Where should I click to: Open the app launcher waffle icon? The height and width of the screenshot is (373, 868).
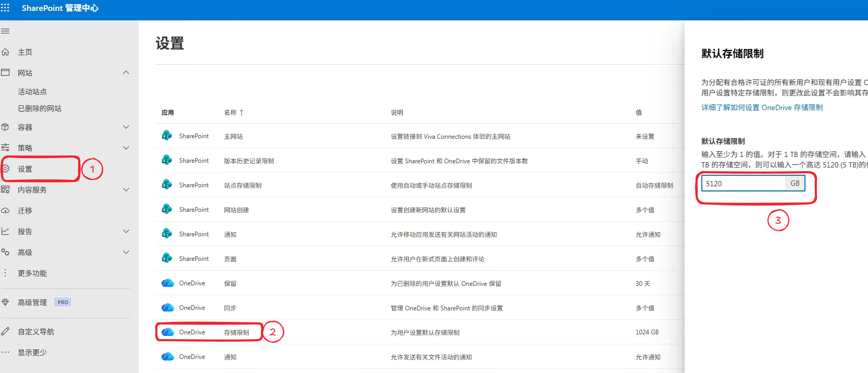[x=5, y=8]
